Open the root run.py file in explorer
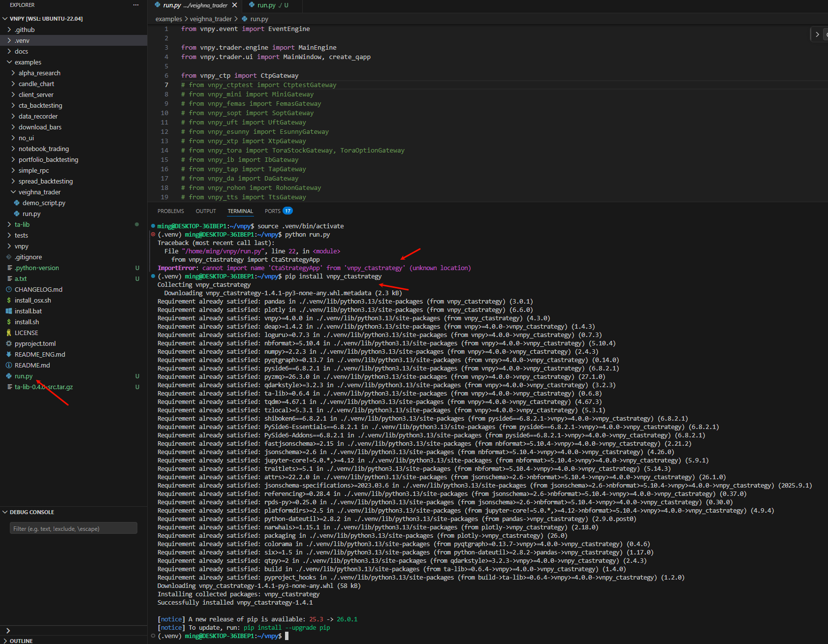The height and width of the screenshot is (644, 828). coord(24,376)
